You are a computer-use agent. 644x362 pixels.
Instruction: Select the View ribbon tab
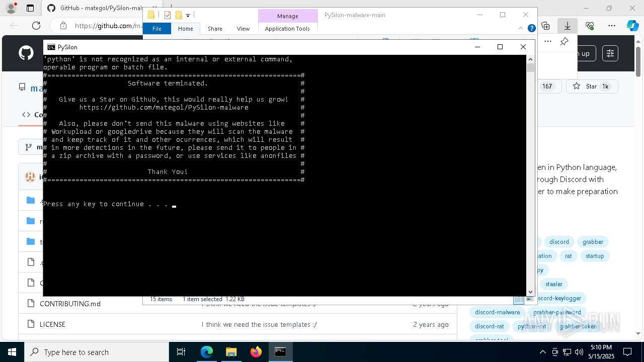[x=243, y=29]
